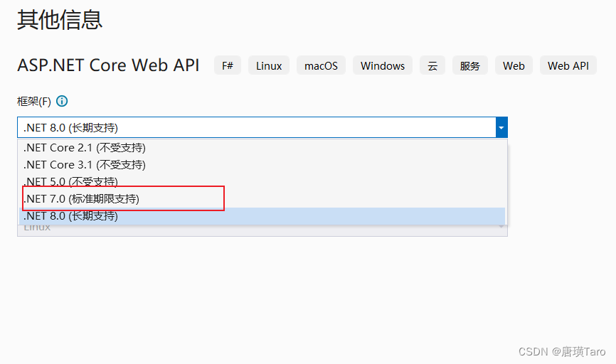Click the Web API tag
Viewport: 616px width, 364px height.
568,65
